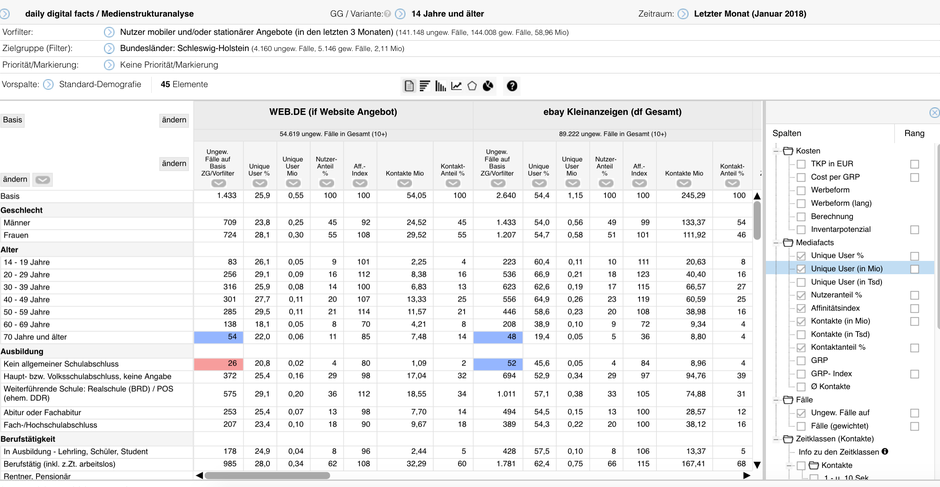Open Zielgruppe (Filter) arrow button
The width and height of the screenshot is (940, 487).
point(109,49)
